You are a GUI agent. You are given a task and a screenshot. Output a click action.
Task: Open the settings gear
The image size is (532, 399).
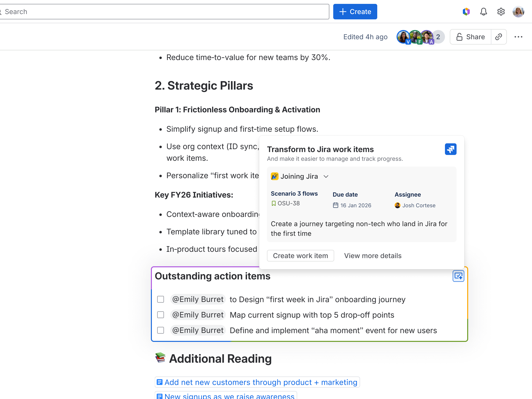click(x=501, y=12)
